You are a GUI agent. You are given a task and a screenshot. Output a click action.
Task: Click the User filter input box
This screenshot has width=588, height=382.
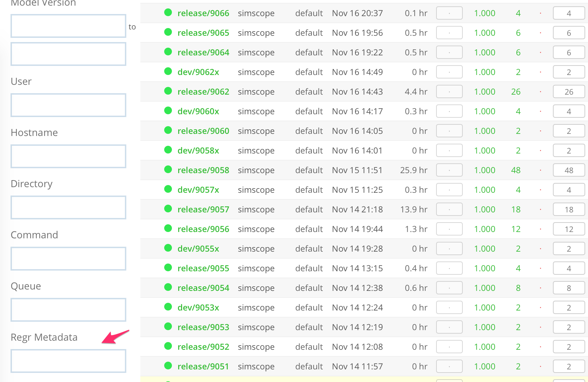68,105
